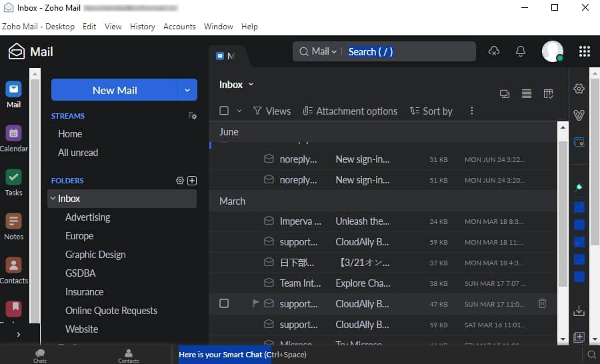Open Contacts in bottom bar

point(129,355)
